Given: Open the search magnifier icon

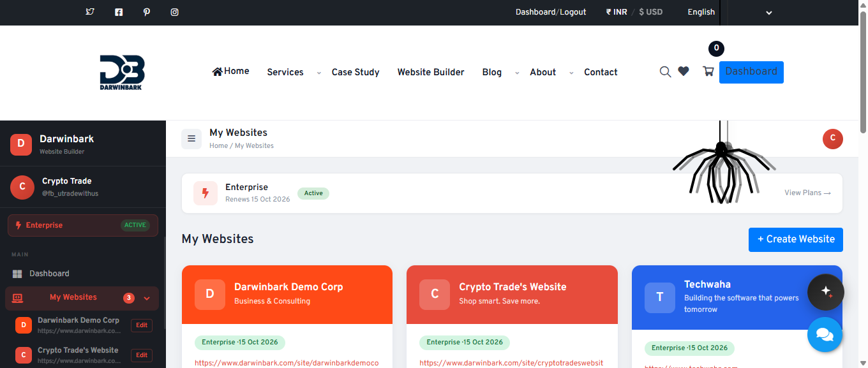Looking at the screenshot, I should pyautogui.click(x=665, y=71).
